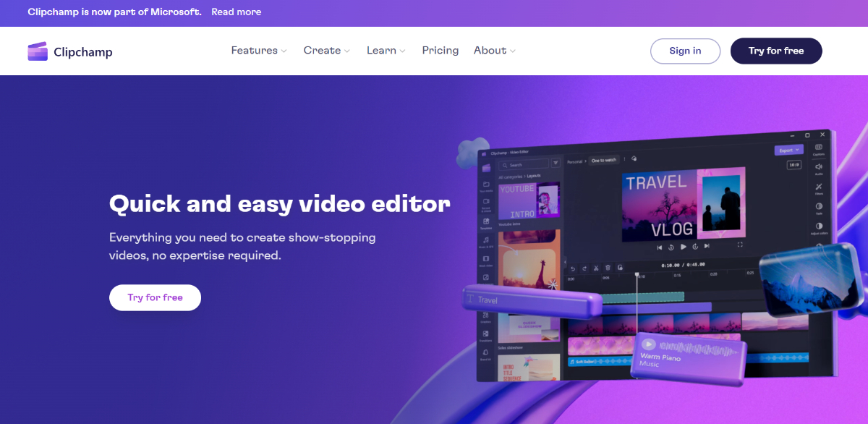Click the redo arrow in the editor timeline toolbar
The width and height of the screenshot is (868, 424).
584,268
